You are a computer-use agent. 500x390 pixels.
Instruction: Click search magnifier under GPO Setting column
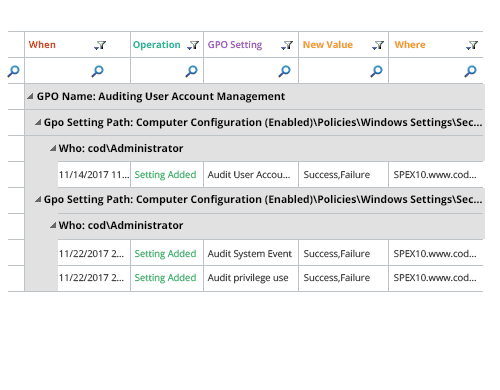pyautogui.click(x=284, y=71)
